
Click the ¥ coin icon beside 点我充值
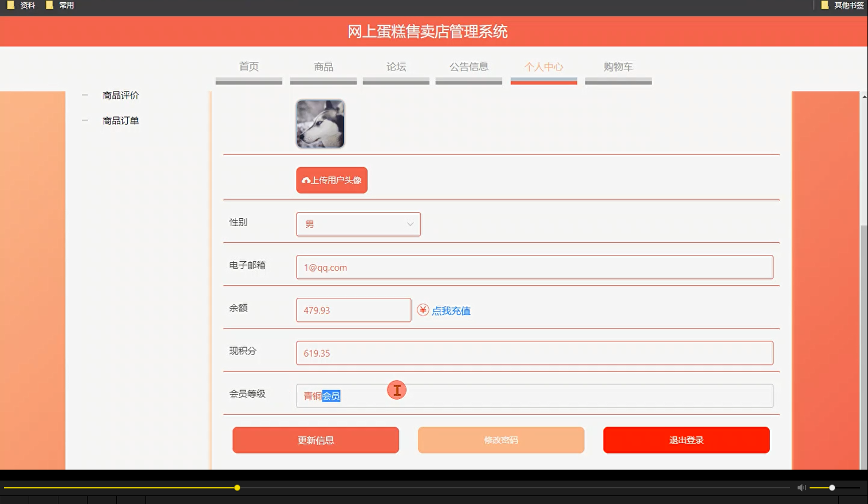click(422, 310)
